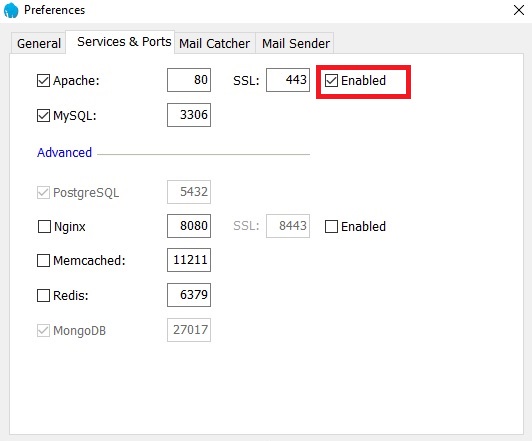
Task: Enable the Nginx service checkbox
Action: click(x=44, y=227)
